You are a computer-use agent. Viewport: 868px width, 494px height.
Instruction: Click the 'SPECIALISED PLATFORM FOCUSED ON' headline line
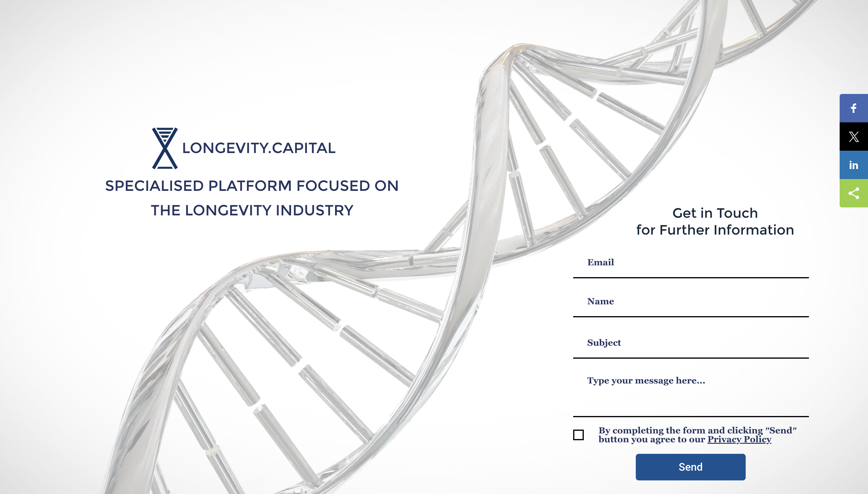(252, 186)
